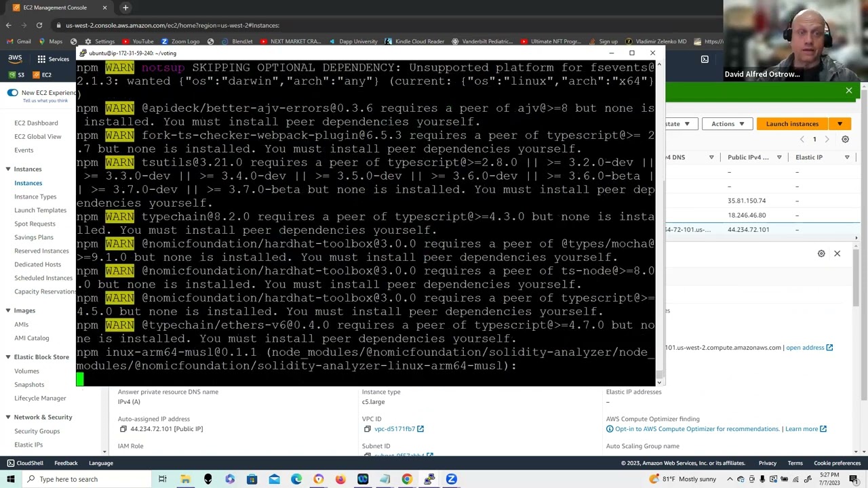Screen dimensions: 868x488
Task: Open Microsoft Edge from the taskbar
Action: pos(296,479)
